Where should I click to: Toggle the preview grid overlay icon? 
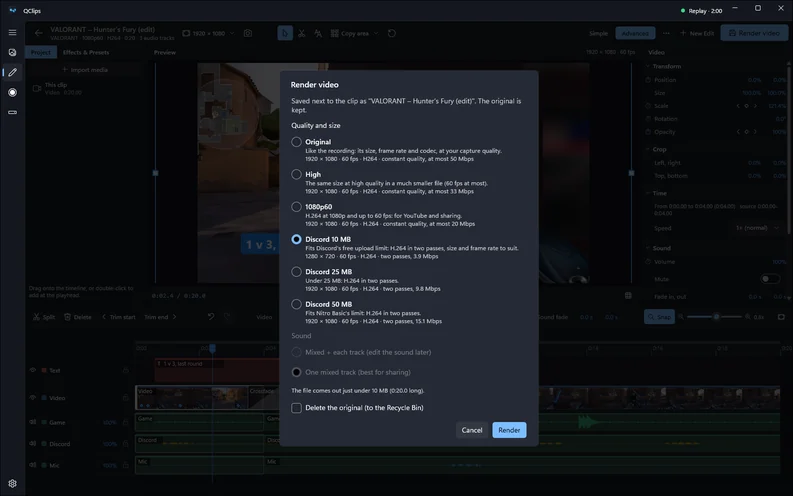coord(628,296)
